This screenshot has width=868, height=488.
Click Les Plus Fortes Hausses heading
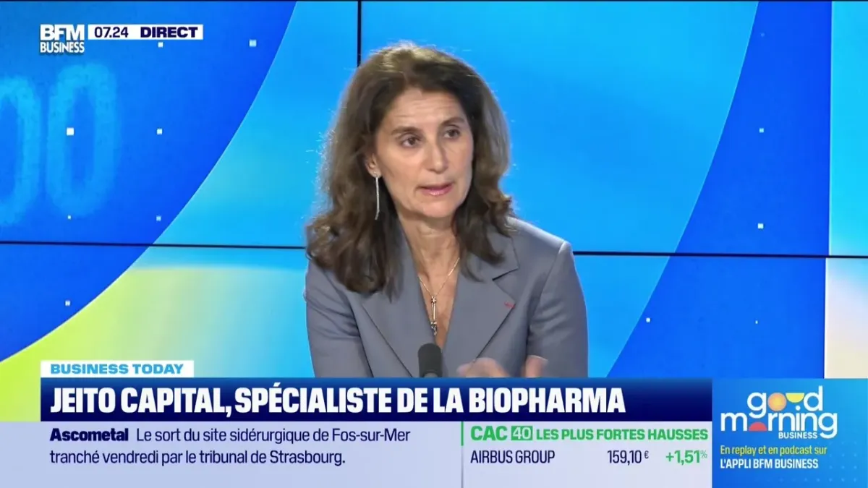pyautogui.click(x=623, y=435)
